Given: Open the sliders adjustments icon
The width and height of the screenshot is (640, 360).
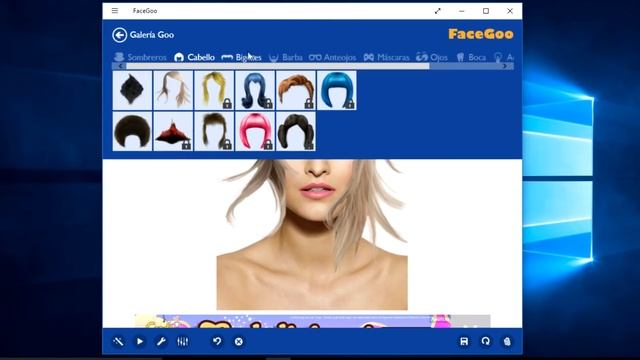Looking at the screenshot, I should click(x=182, y=341).
